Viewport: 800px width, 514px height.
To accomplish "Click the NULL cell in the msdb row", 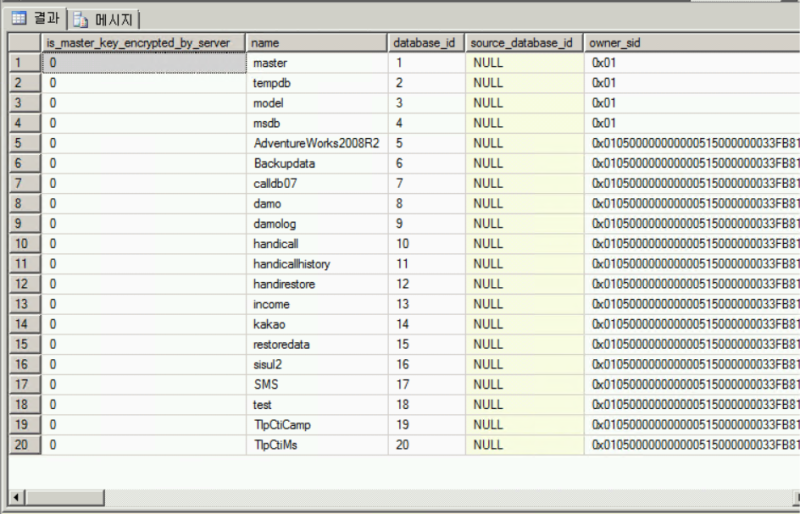I will click(x=524, y=123).
